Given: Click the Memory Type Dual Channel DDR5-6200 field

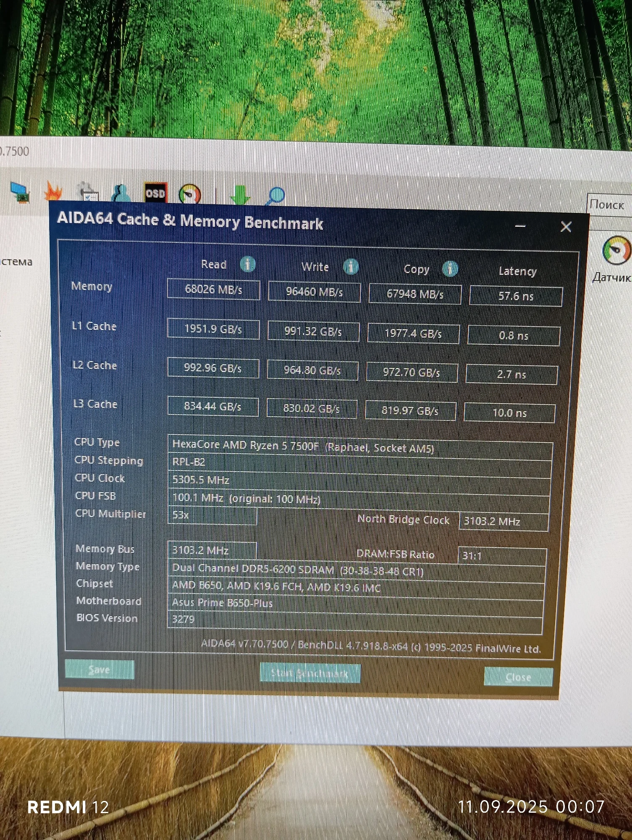Looking at the screenshot, I should click(357, 570).
